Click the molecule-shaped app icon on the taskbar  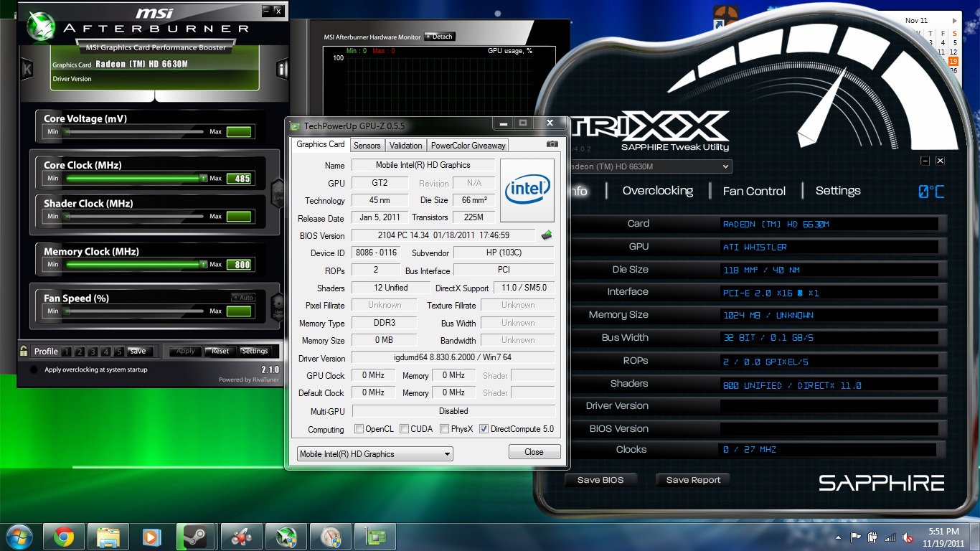[x=241, y=536]
